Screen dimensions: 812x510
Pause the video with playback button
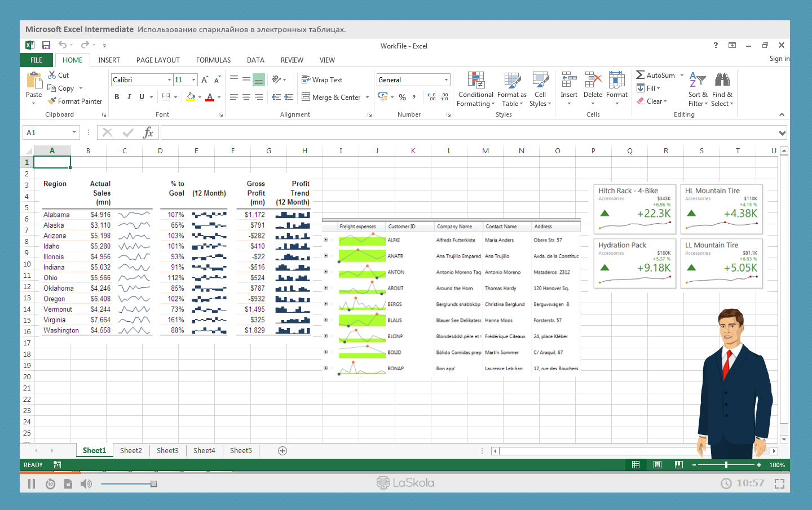[x=32, y=484]
